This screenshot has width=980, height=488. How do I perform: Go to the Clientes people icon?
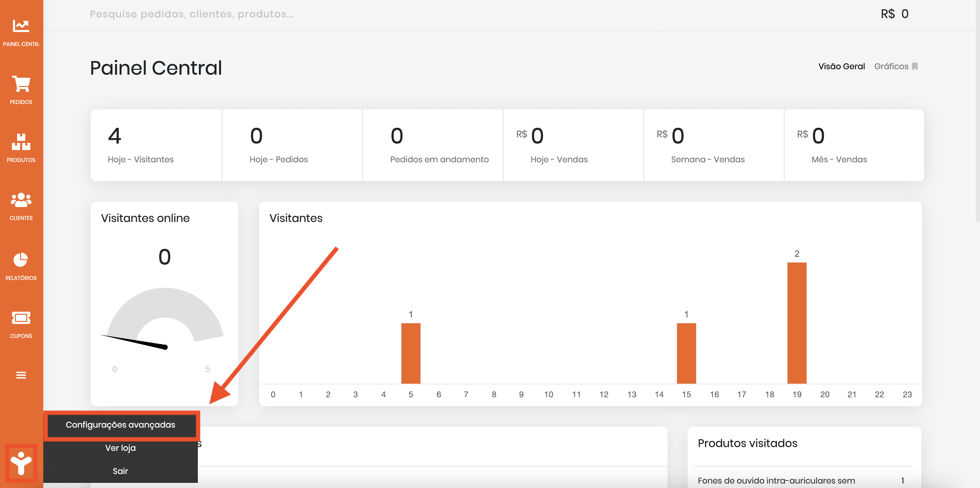pos(21,200)
